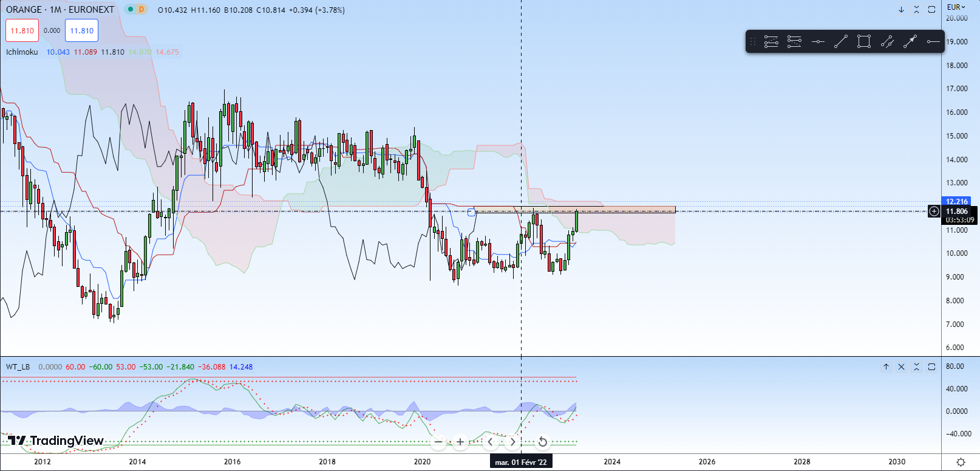Grab the drawing toolbar drag handle
Viewport: 980px width, 471px height.
[x=753, y=42]
